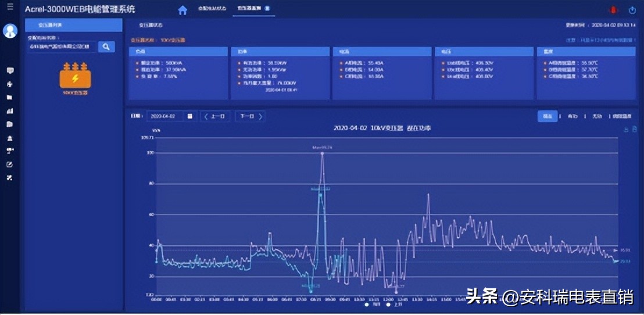The width and height of the screenshot is (644, 315).
Task: Click the seventh sidebar device icon
Action: click(x=10, y=151)
